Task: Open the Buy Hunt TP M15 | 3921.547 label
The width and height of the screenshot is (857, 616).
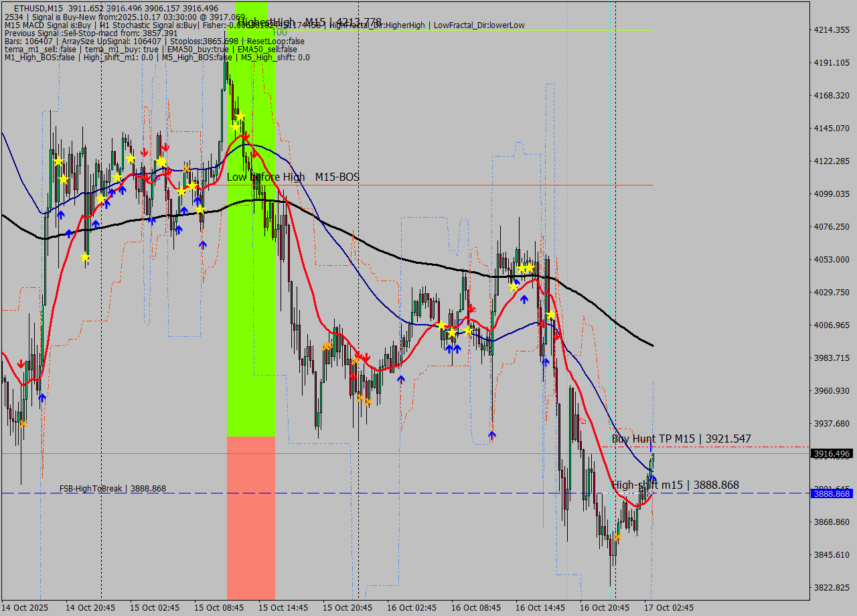Action: pyautogui.click(x=680, y=439)
